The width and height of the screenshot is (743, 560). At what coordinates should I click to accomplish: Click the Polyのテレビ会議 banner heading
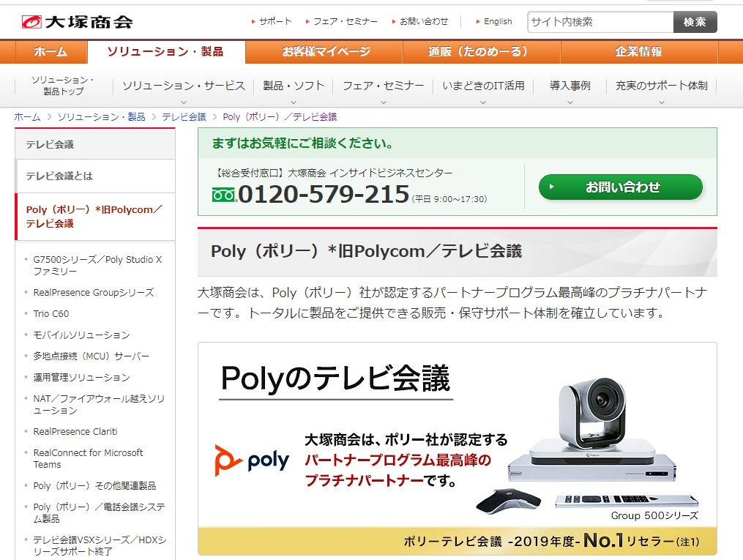335,378
